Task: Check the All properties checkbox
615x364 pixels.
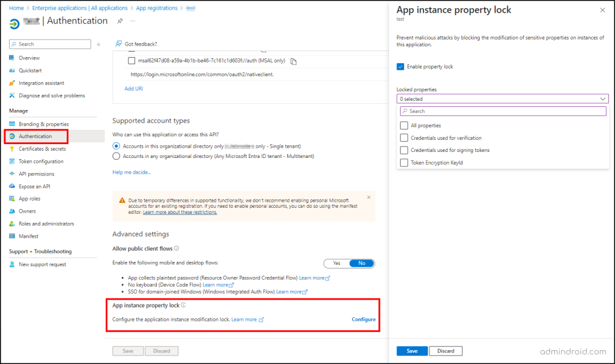Action: (x=404, y=124)
